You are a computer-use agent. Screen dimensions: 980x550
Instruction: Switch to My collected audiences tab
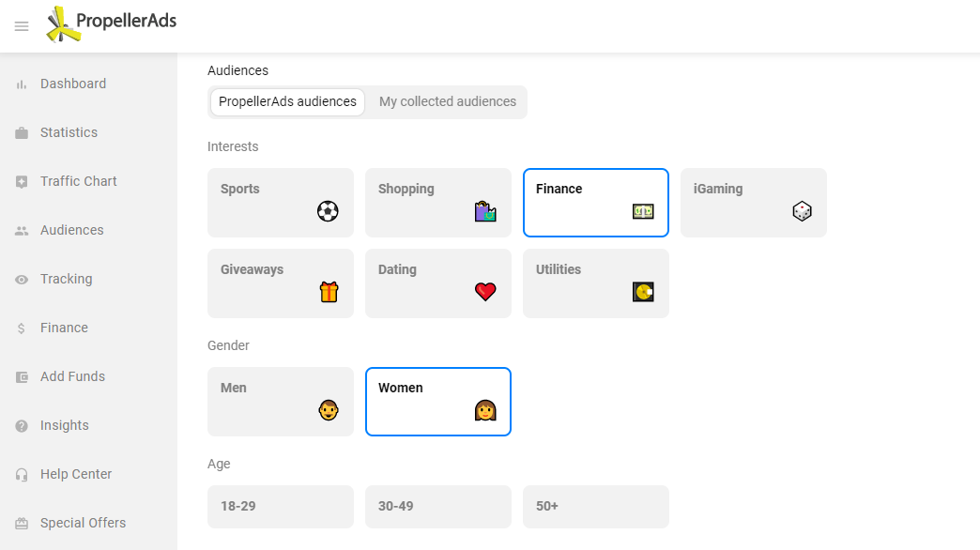click(447, 101)
